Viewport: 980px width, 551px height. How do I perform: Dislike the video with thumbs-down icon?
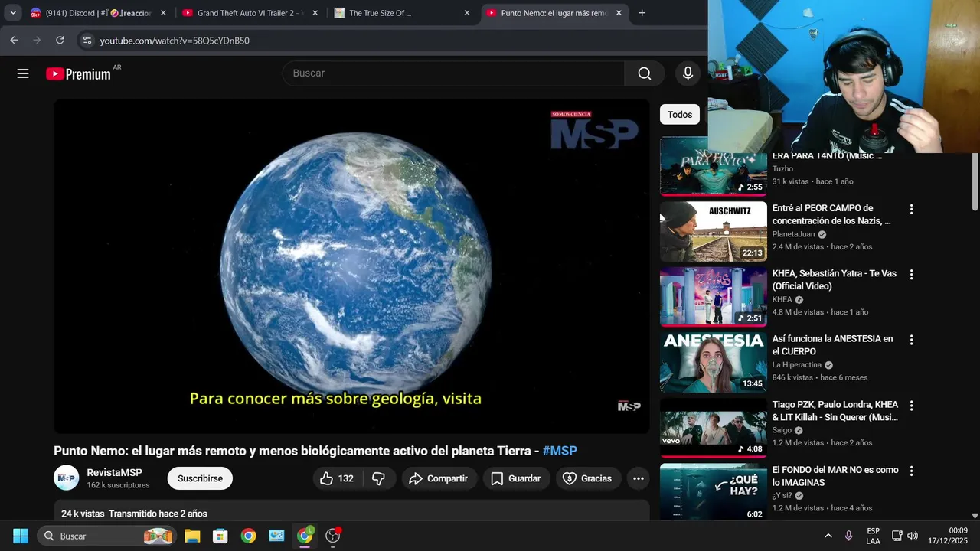379,478
